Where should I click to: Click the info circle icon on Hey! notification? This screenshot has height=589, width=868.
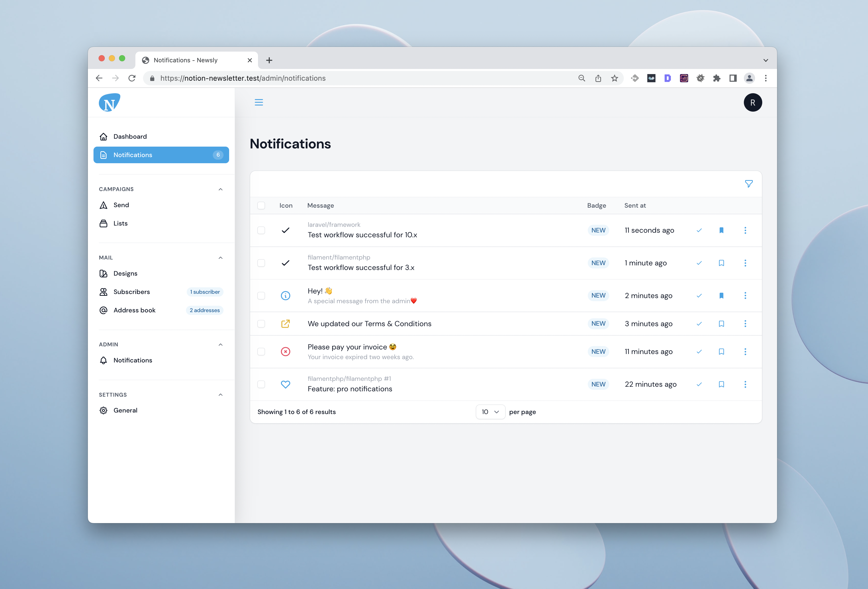(x=285, y=295)
